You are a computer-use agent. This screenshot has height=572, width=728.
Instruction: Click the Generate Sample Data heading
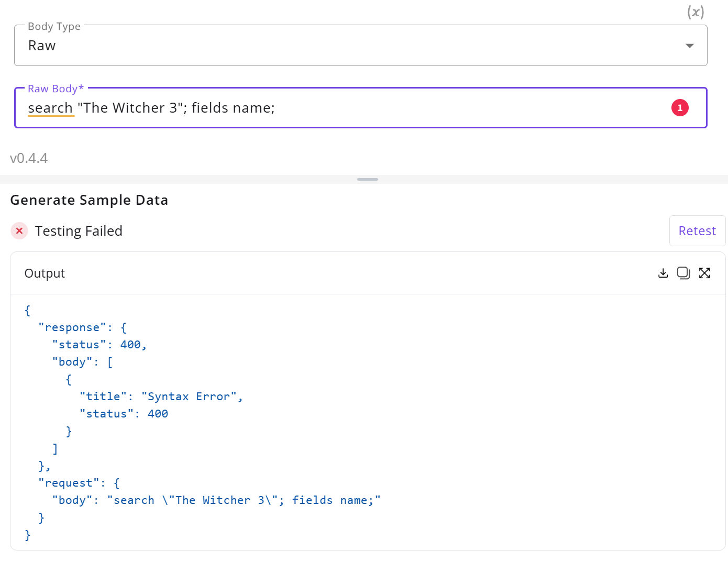(89, 200)
